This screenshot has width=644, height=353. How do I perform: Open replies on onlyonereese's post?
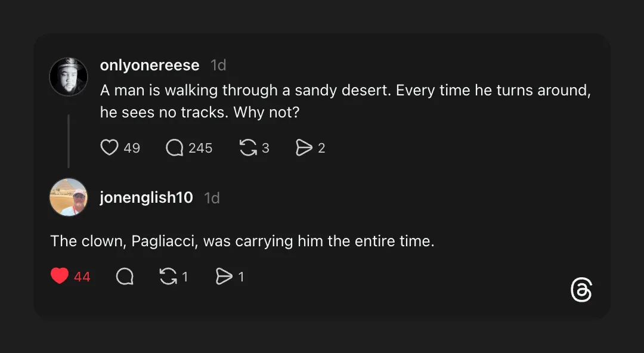pos(174,147)
